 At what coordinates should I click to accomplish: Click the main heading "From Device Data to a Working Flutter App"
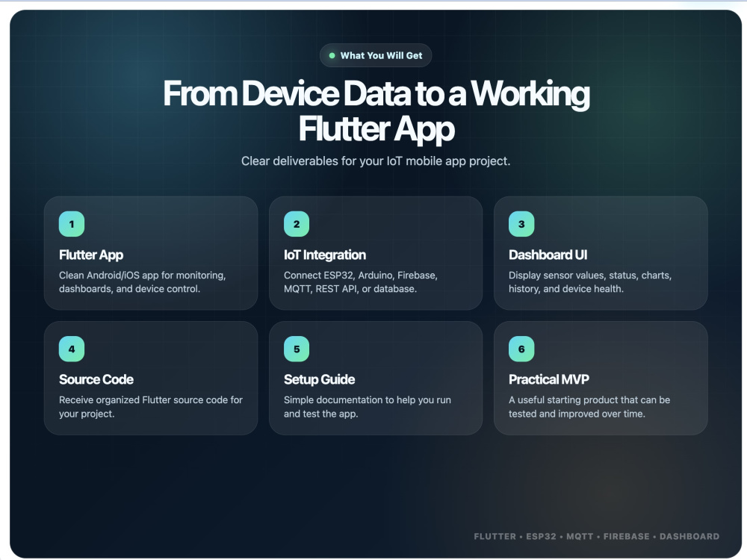[376, 111]
